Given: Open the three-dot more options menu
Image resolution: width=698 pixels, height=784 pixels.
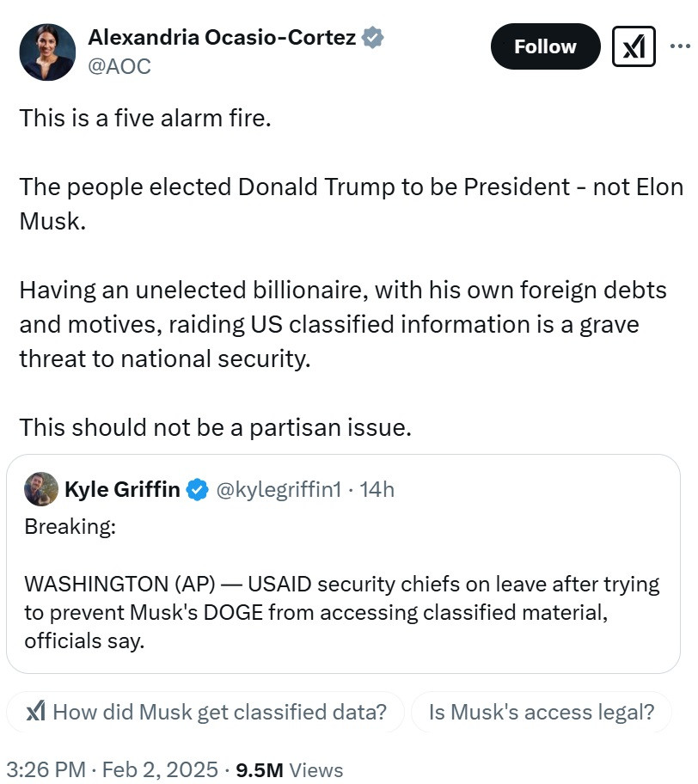Looking at the screenshot, I should 679,45.
